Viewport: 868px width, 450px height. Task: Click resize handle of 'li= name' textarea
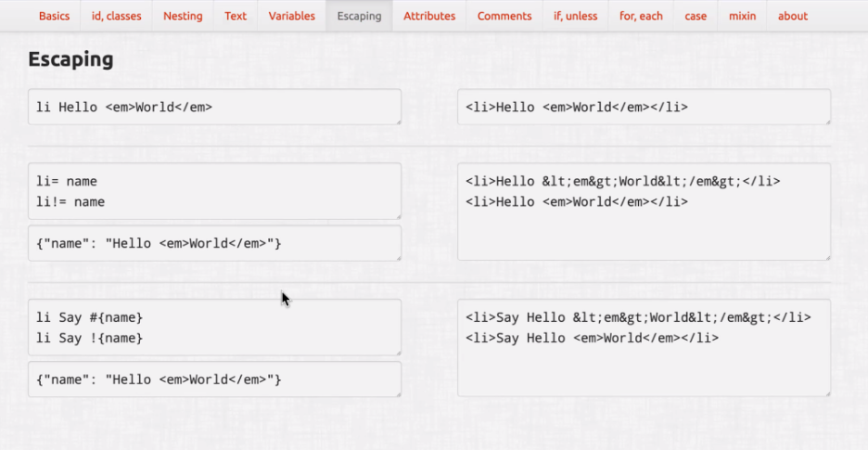point(398,216)
